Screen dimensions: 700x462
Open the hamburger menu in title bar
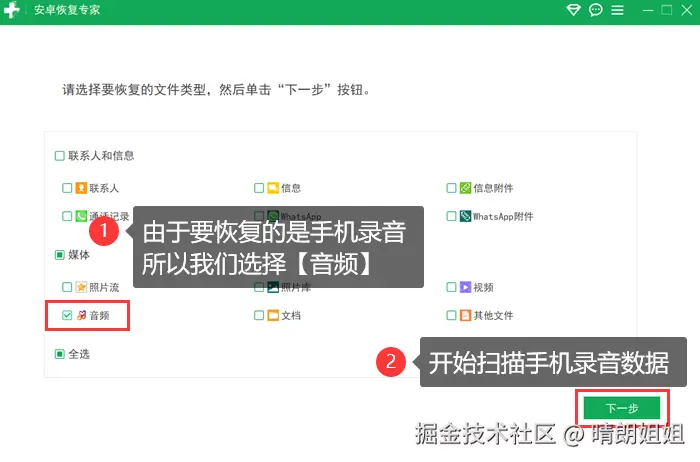[x=617, y=10]
